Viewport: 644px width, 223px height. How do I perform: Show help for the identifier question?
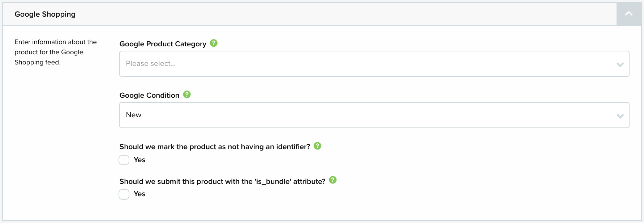[x=318, y=146]
